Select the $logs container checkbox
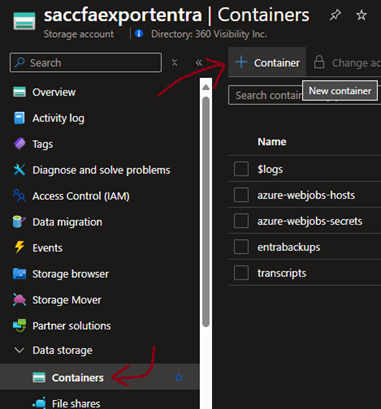Viewport: 381px width, 409px height. point(241,169)
